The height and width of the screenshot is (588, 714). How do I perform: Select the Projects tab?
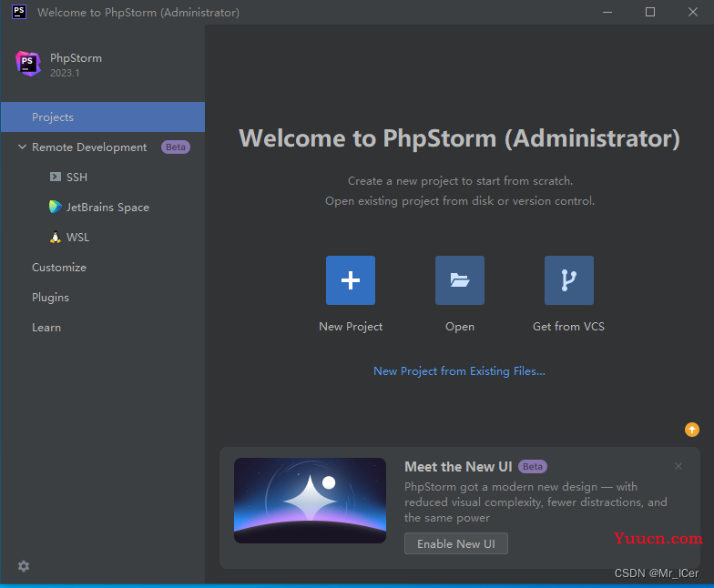[x=103, y=117]
